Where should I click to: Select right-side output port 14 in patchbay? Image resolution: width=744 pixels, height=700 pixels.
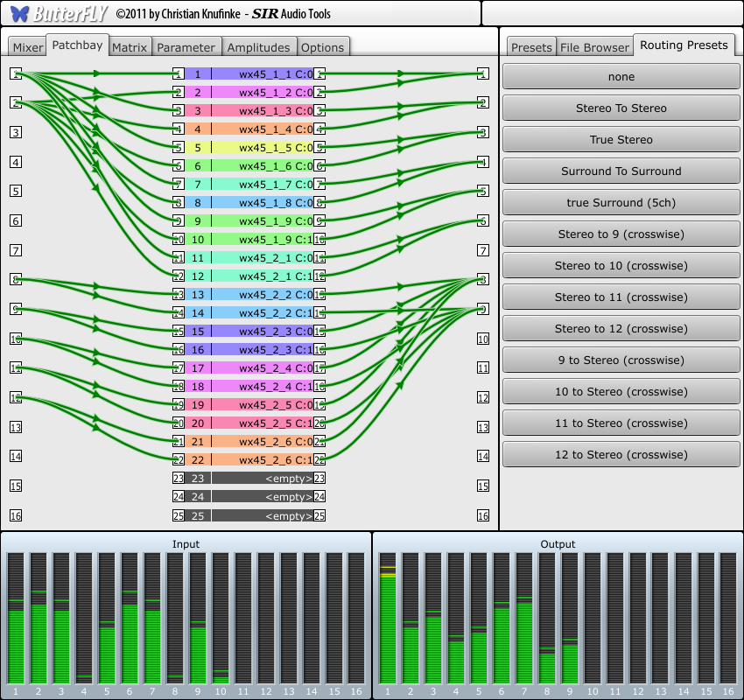(x=483, y=456)
